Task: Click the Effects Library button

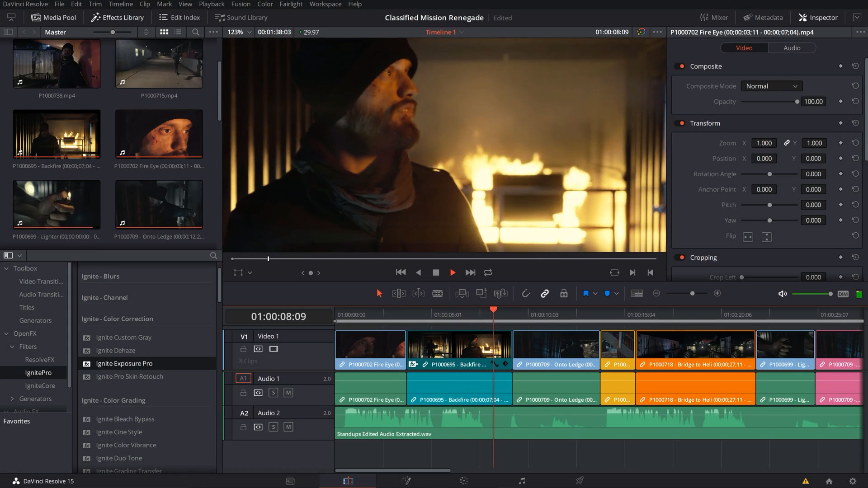Action: coord(117,17)
